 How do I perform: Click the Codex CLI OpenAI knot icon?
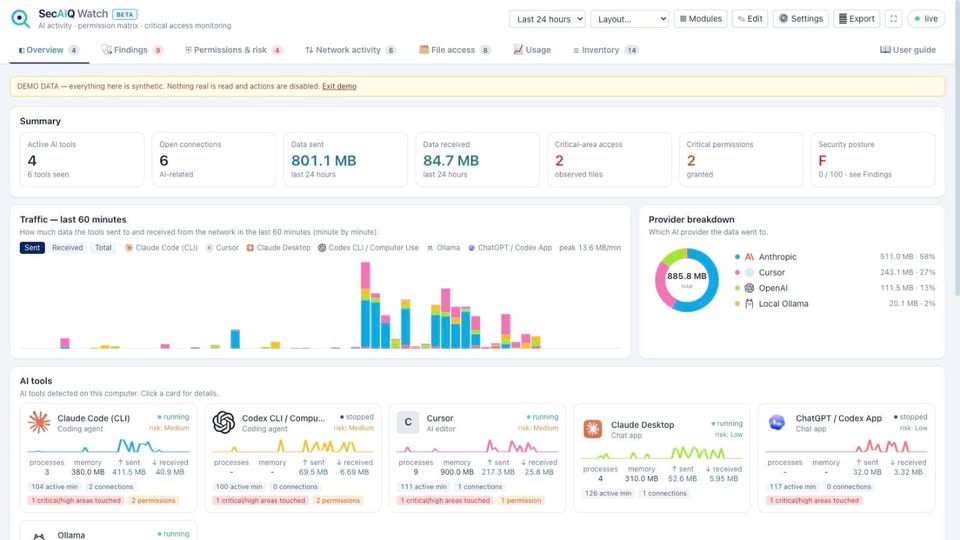[x=223, y=422]
